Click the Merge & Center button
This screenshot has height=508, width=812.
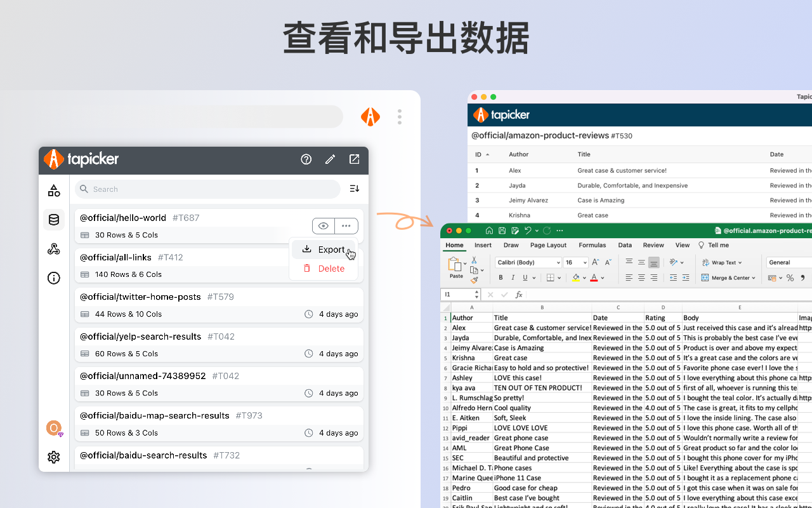coord(728,277)
